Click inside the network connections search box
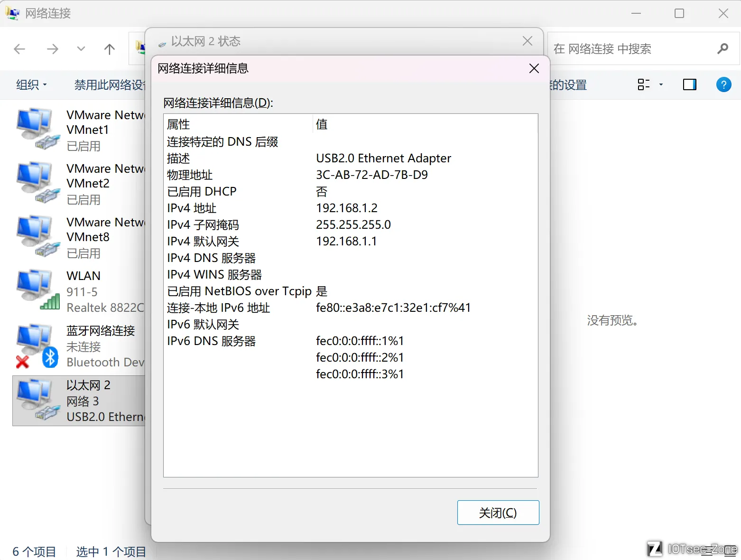Screen dimensions: 741x560 click(x=631, y=49)
